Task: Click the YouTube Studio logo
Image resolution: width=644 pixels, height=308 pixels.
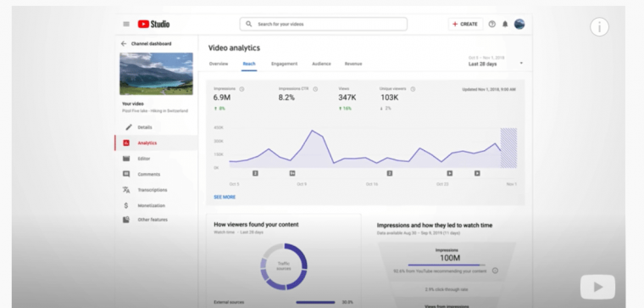Action: pyautogui.click(x=153, y=24)
